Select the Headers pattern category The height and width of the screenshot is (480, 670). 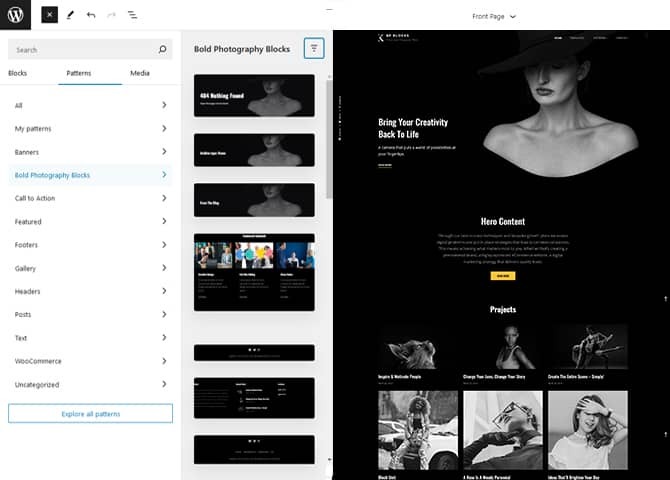coord(90,291)
